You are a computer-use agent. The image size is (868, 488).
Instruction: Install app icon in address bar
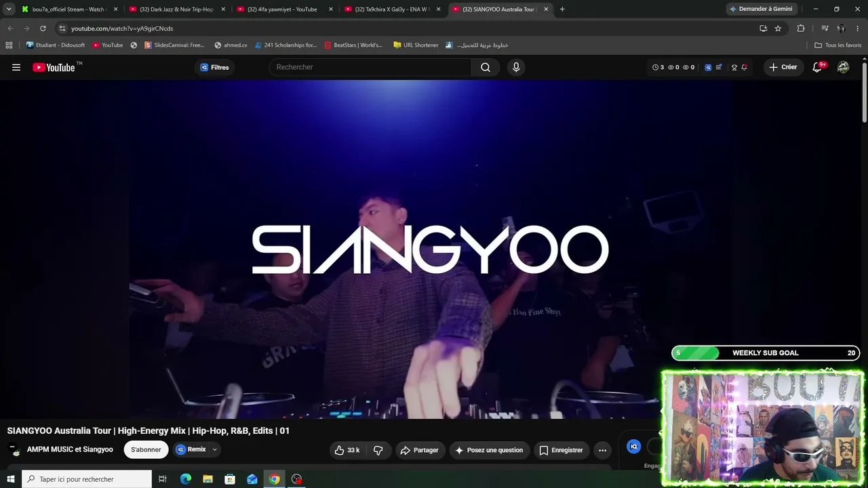pyautogui.click(x=764, y=28)
